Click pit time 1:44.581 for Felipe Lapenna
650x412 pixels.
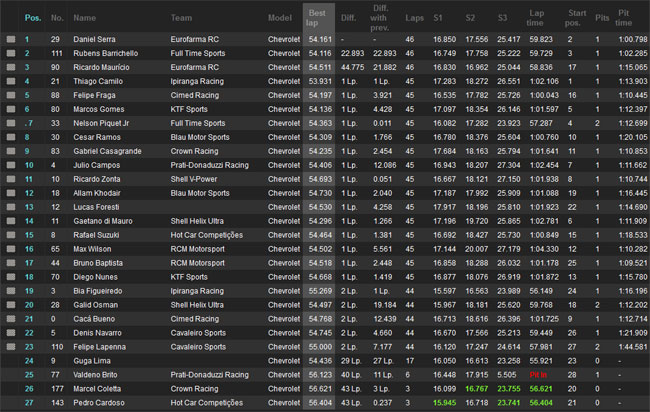click(x=633, y=347)
